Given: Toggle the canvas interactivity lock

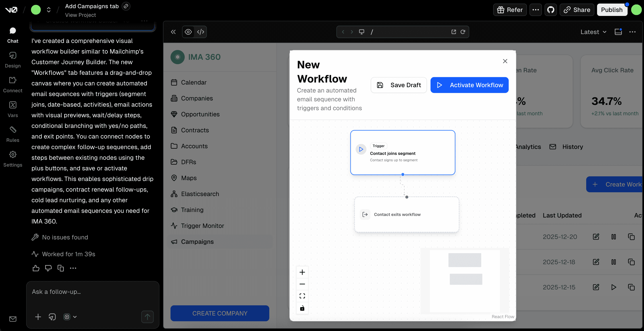Looking at the screenshot, I should point(302,308).
